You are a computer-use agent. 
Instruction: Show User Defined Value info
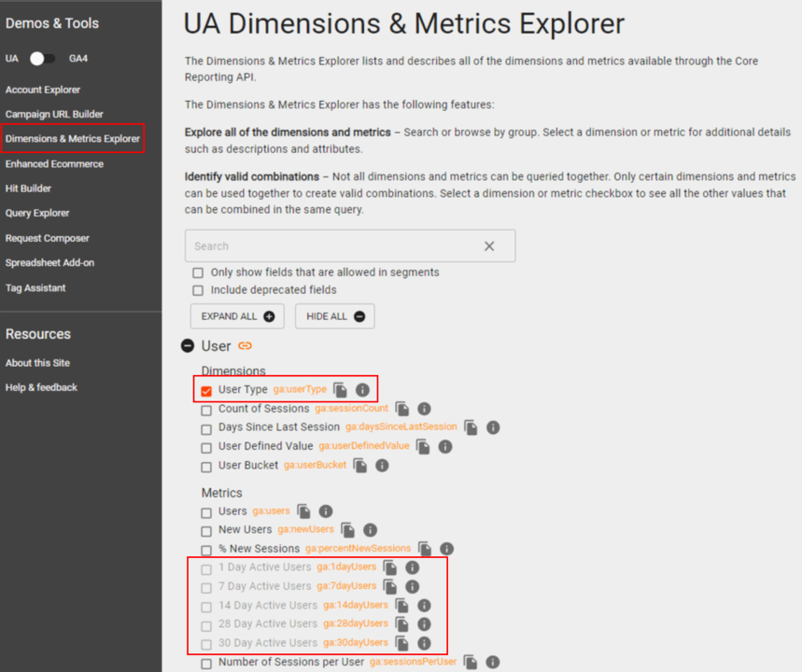(445, 446)
